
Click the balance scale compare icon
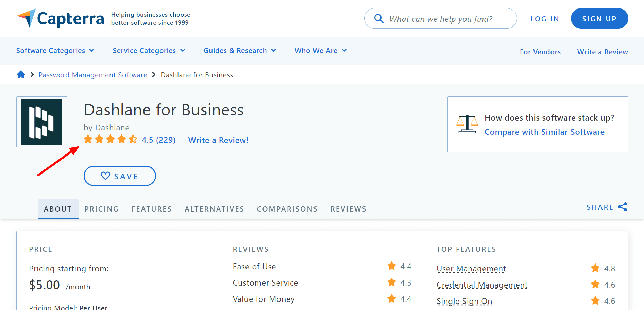[467, 124]
